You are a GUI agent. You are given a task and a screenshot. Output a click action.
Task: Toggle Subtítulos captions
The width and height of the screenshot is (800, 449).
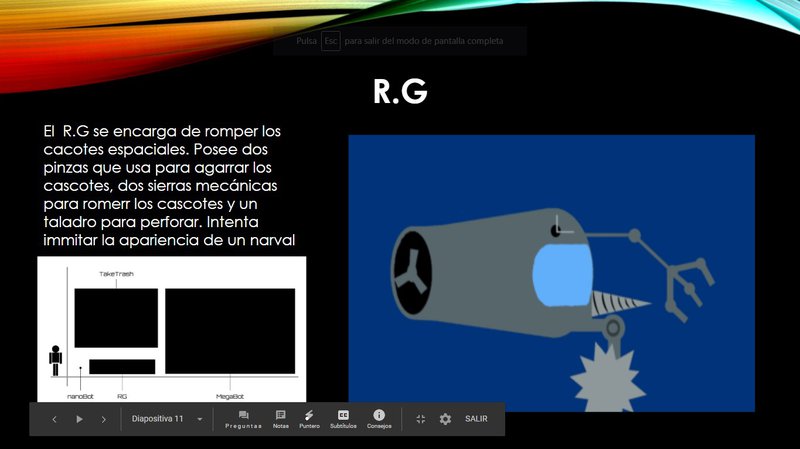click(343, 419)
